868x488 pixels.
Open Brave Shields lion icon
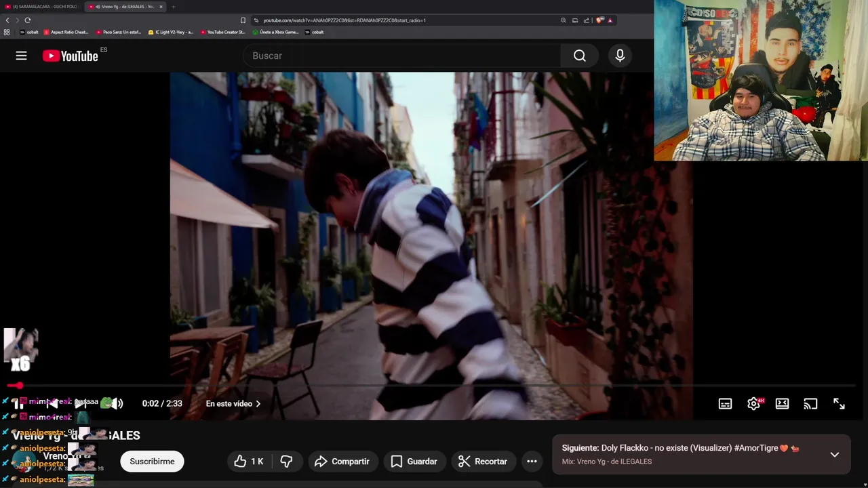point(599,20)
